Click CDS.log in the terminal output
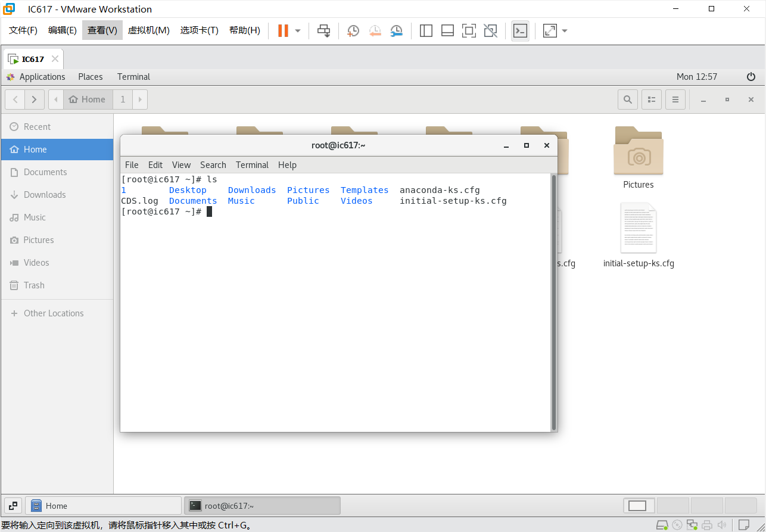The image size is (766, 532). (139, 201)
